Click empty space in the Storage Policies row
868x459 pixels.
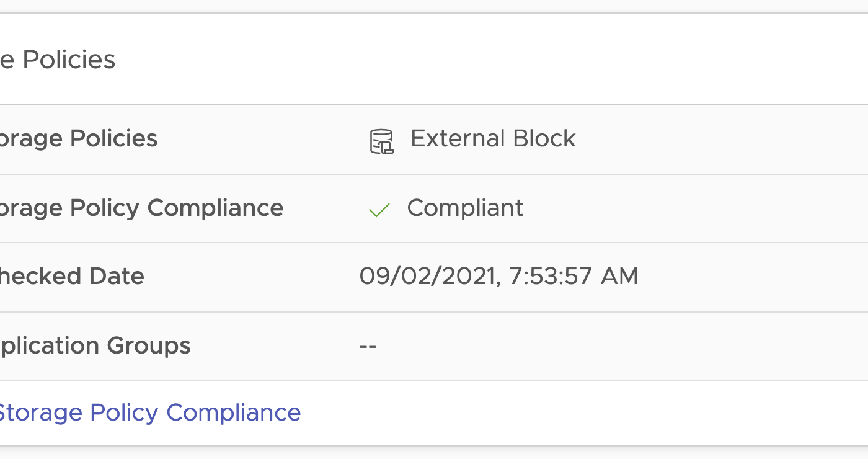pyautogui.click(x=713, y=139)
